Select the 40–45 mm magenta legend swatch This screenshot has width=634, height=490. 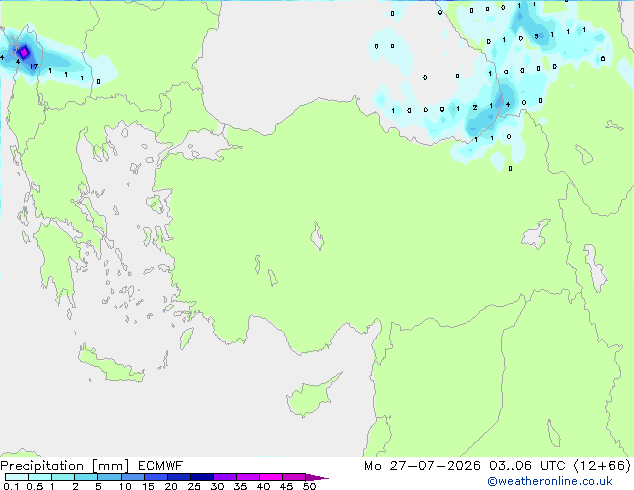(271, 477)
